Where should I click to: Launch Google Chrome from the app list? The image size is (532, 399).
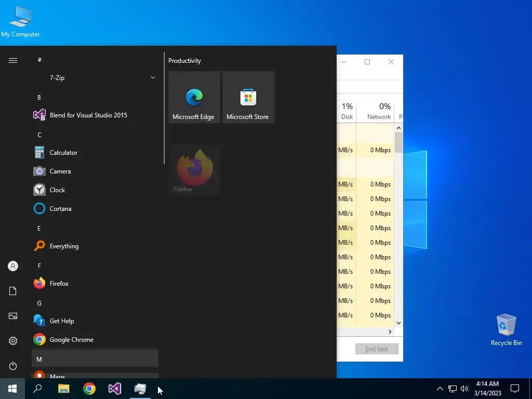click(95, 339)
